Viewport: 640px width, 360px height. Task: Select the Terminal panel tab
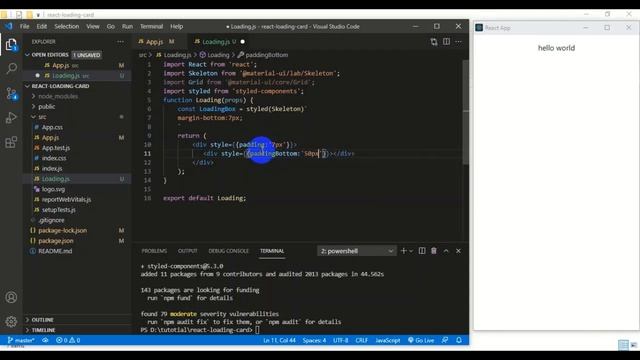click(272, 251)
